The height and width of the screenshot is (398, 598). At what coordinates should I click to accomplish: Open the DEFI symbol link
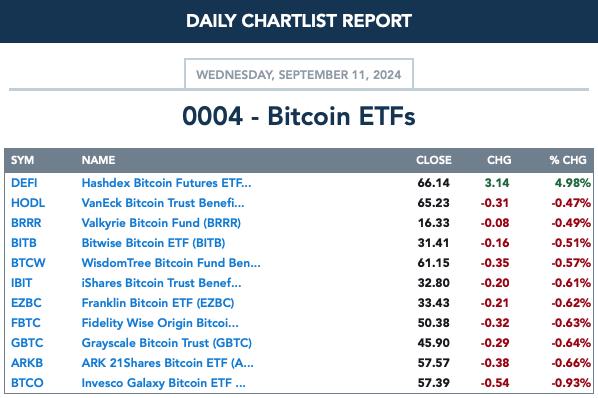(24, 183)
